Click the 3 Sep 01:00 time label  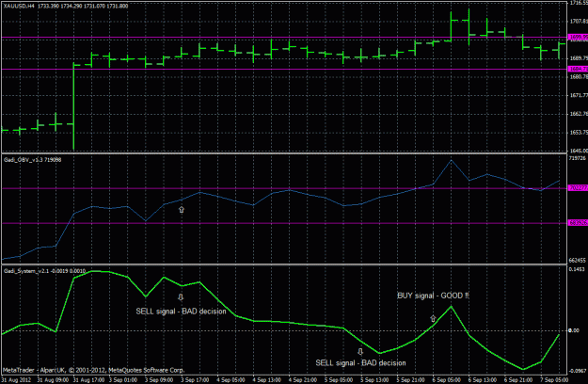[123, 380]
